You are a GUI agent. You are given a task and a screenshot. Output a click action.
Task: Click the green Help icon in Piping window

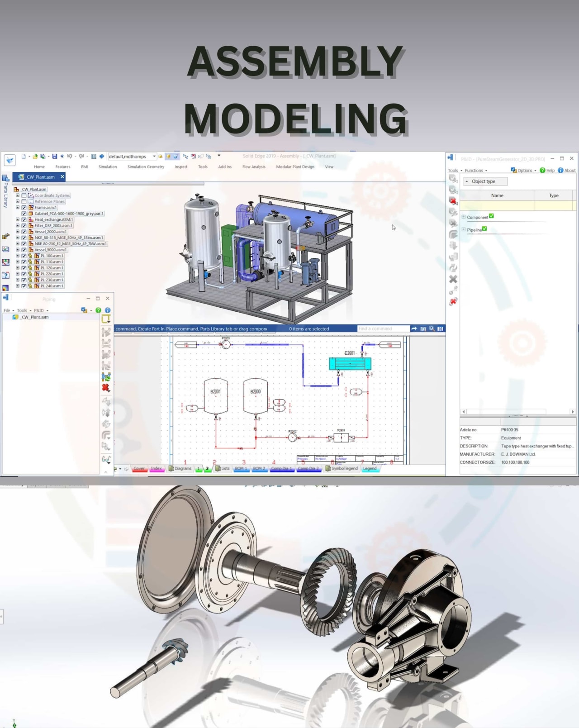pyautogui.click(x=98, y=310)
